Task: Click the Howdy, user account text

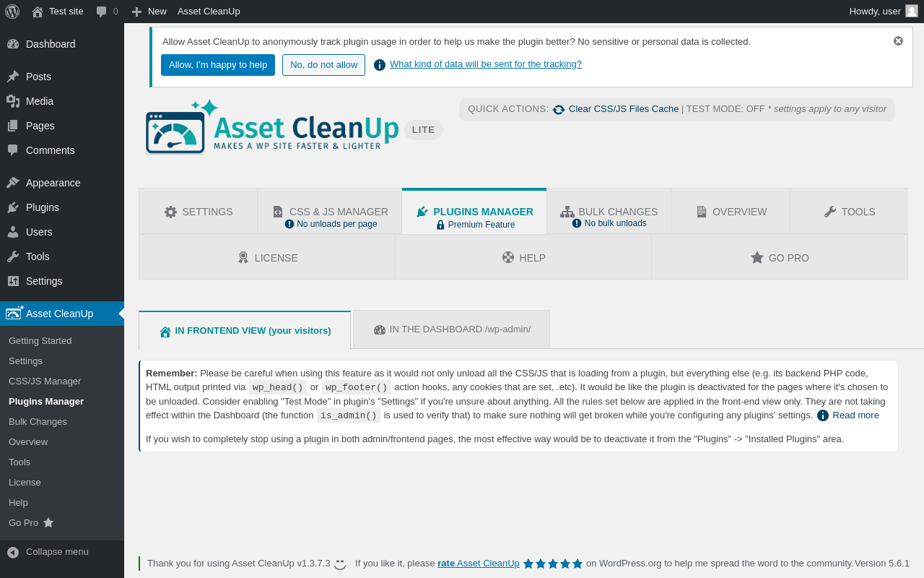Action: [875, 12]
